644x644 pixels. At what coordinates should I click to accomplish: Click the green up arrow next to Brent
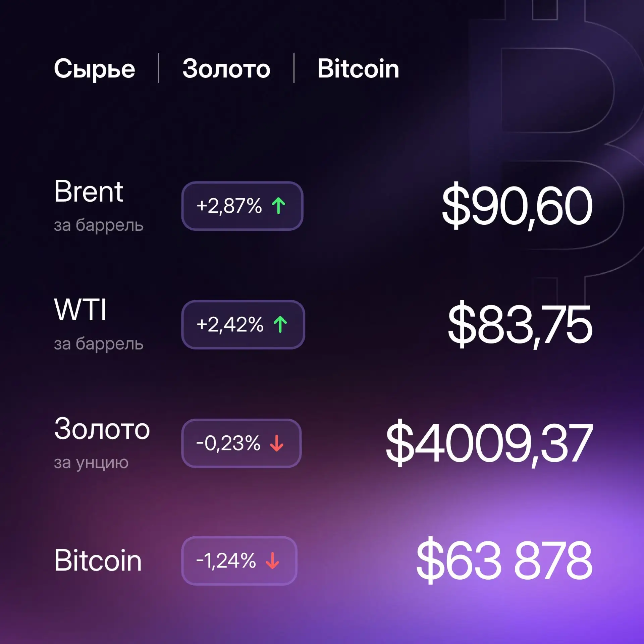click(x=278, y=206)
